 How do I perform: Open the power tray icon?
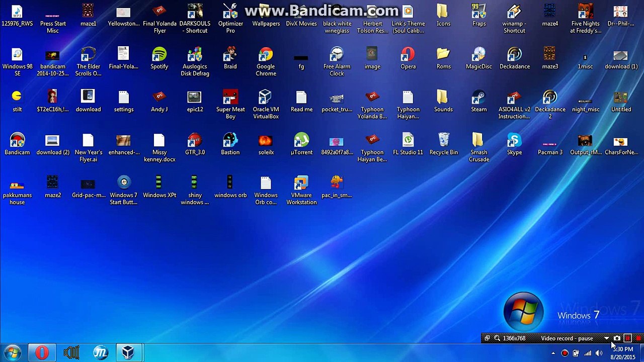pyautogui.click(x=576, y=353)
